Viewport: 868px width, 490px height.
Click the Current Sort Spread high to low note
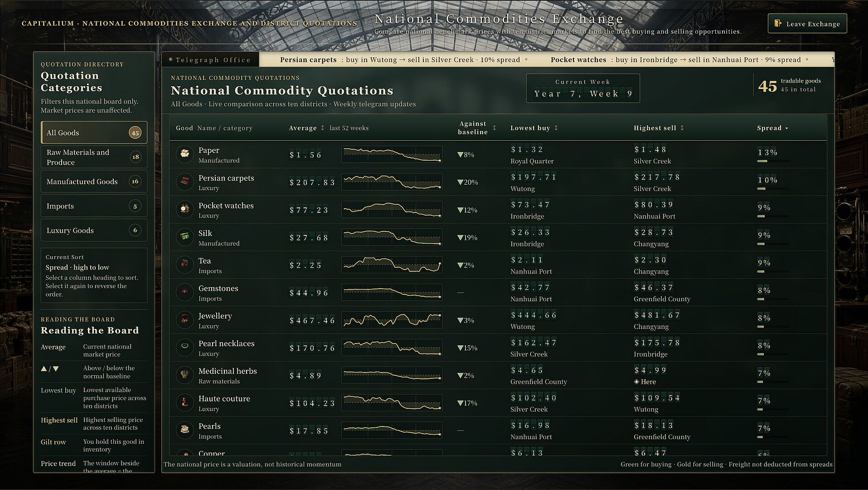tap(94, 275)
